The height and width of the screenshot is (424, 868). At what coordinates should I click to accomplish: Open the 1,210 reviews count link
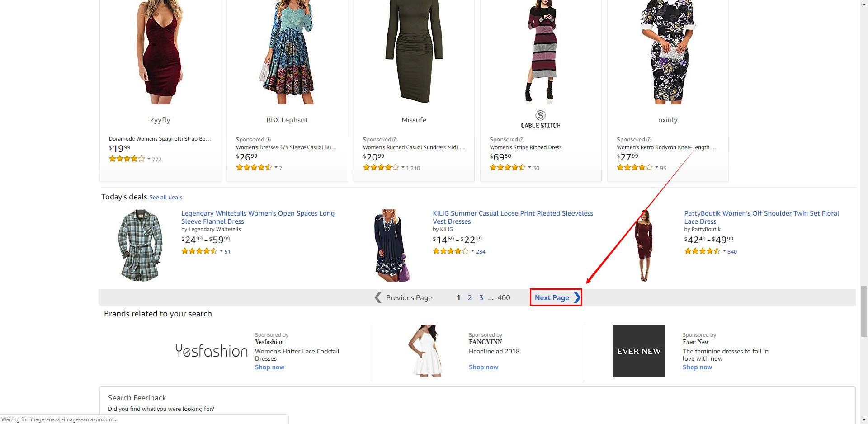[413, 168]
